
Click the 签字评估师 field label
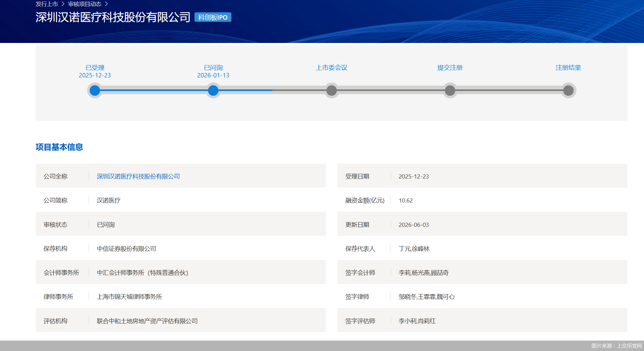[360, 321]
